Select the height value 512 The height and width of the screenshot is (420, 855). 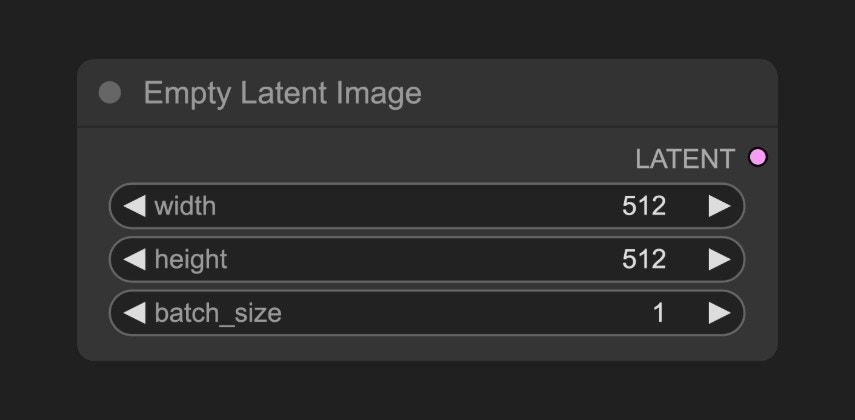coord(644,259)
